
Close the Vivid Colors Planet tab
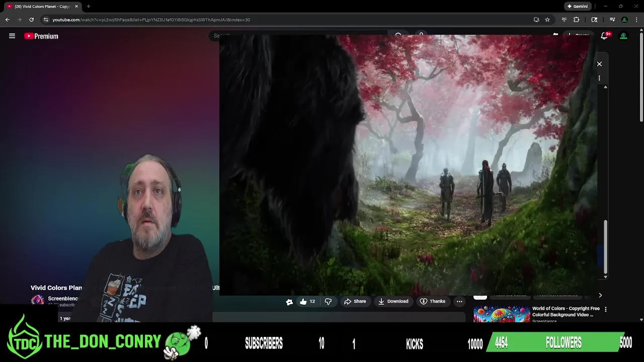(x=76, y=6)
